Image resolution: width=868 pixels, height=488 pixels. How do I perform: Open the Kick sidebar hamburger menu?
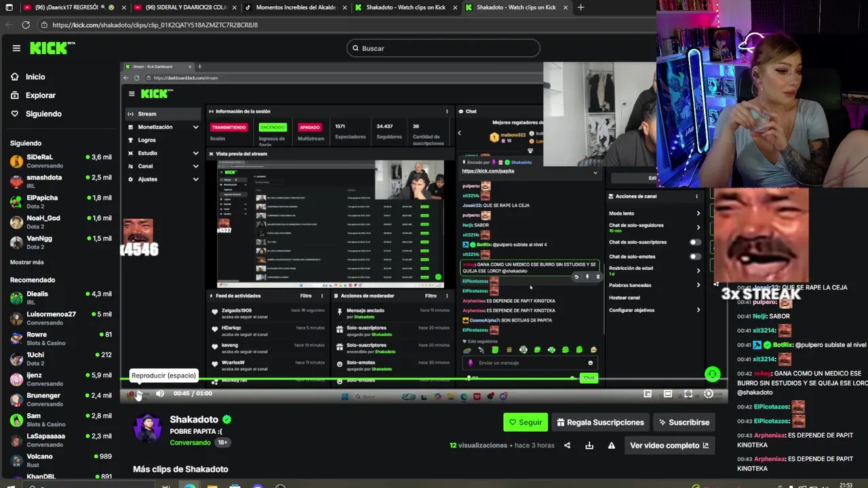tap(16, 48)
